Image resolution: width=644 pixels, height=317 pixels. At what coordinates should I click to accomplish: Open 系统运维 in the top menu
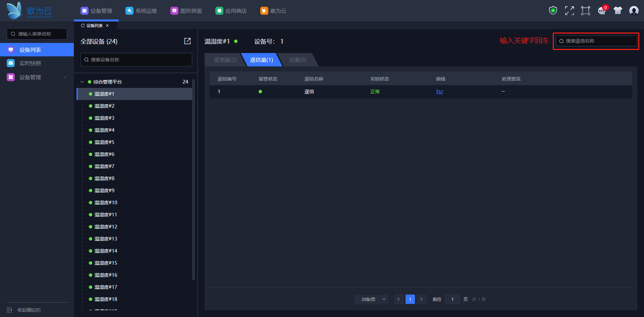point(141,11)
